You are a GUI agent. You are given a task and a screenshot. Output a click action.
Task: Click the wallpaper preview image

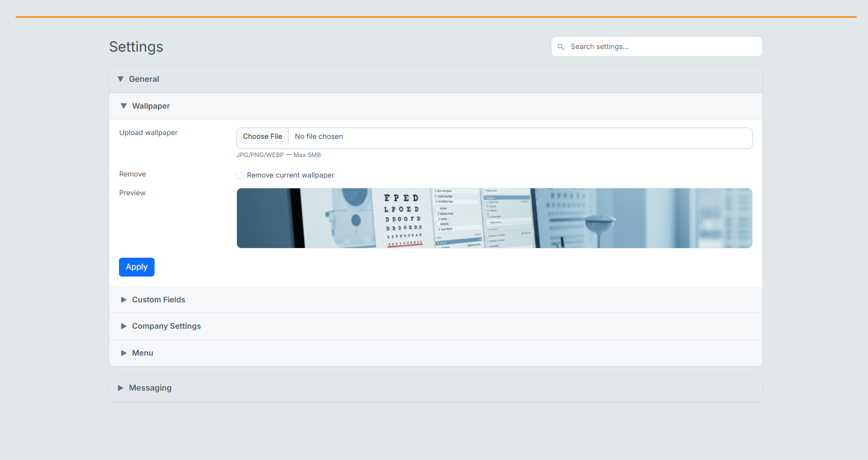click(x=494, y=218)
